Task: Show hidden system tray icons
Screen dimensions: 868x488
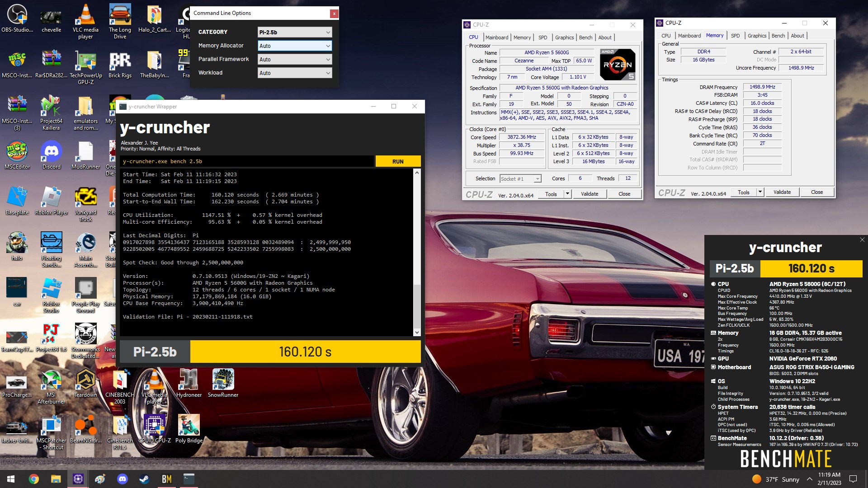Action: tap(809, 479)
